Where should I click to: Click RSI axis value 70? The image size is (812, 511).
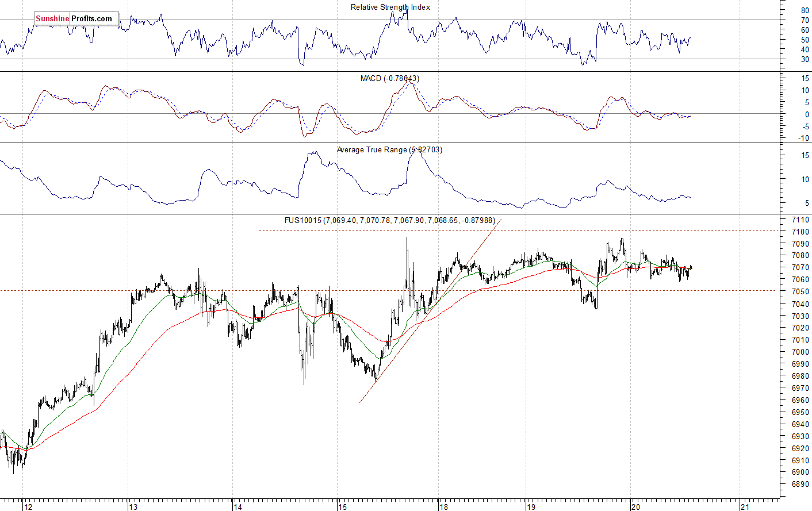pos(805,21)
